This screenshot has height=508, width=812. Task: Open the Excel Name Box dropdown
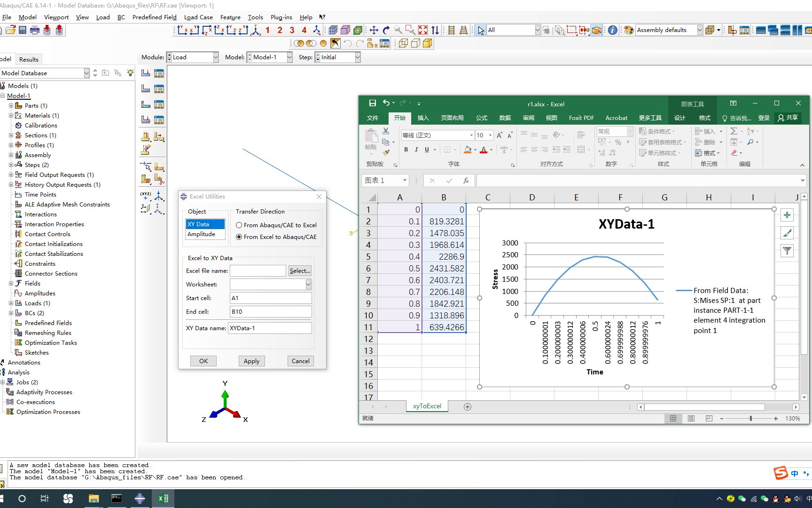click(405, 181)
